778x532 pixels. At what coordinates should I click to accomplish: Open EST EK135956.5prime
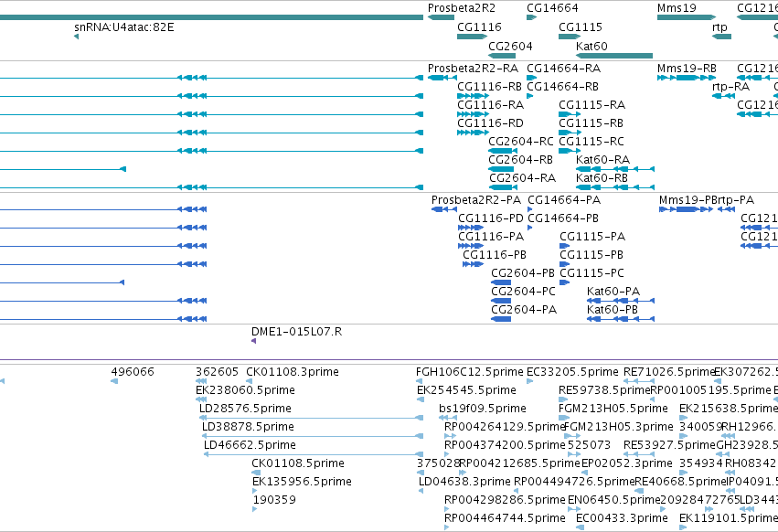tap(303, 482)
